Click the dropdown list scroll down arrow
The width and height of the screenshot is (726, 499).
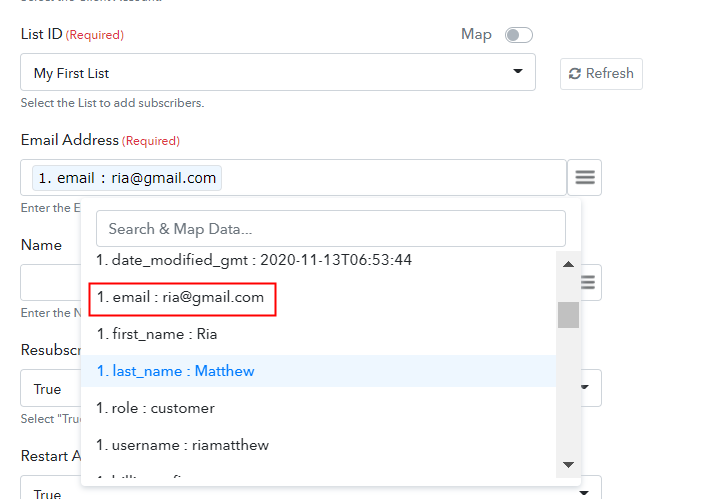point(568,464)
